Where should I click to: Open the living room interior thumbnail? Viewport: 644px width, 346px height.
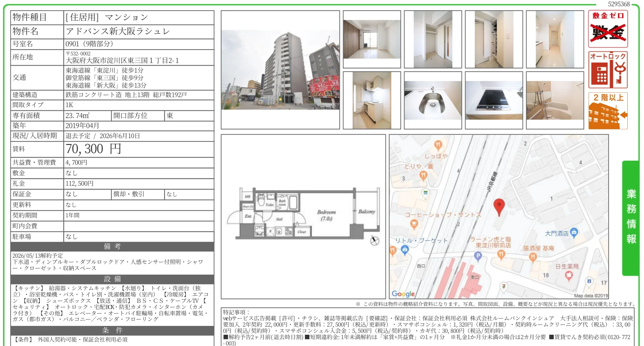click(371, 39)
